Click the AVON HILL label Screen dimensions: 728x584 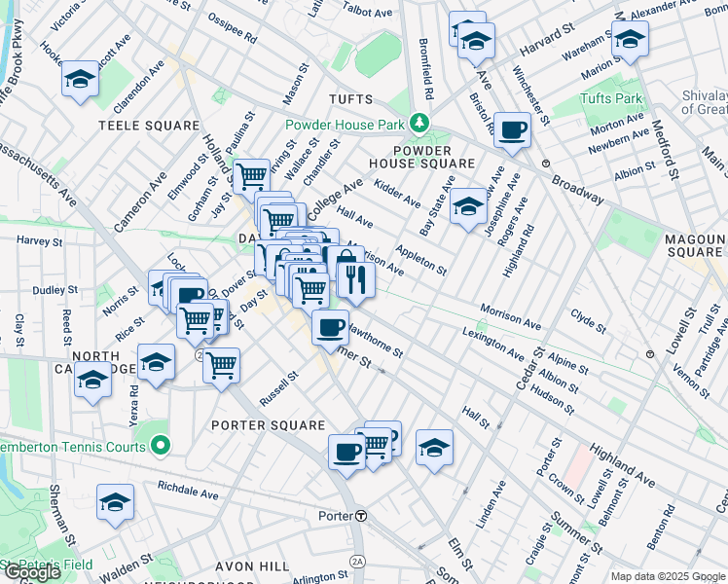click(x=252, y=566)
